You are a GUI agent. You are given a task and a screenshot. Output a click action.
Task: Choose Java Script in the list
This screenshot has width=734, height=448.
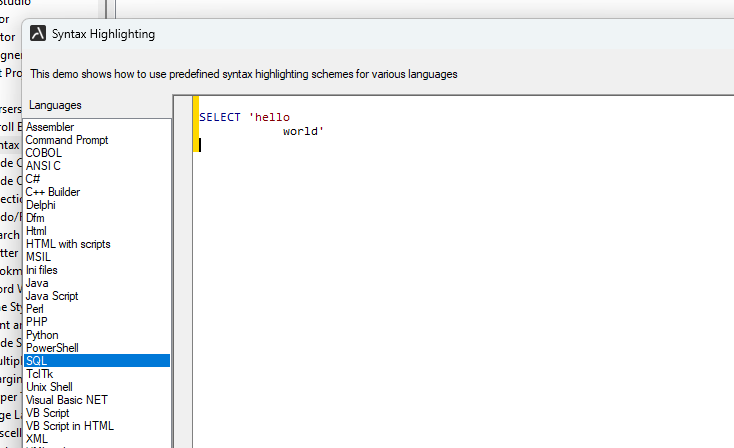(52, 296)
